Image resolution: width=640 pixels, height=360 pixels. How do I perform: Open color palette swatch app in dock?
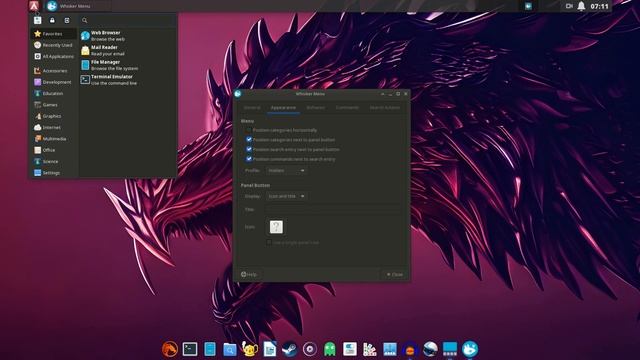[x=370, y=349]
